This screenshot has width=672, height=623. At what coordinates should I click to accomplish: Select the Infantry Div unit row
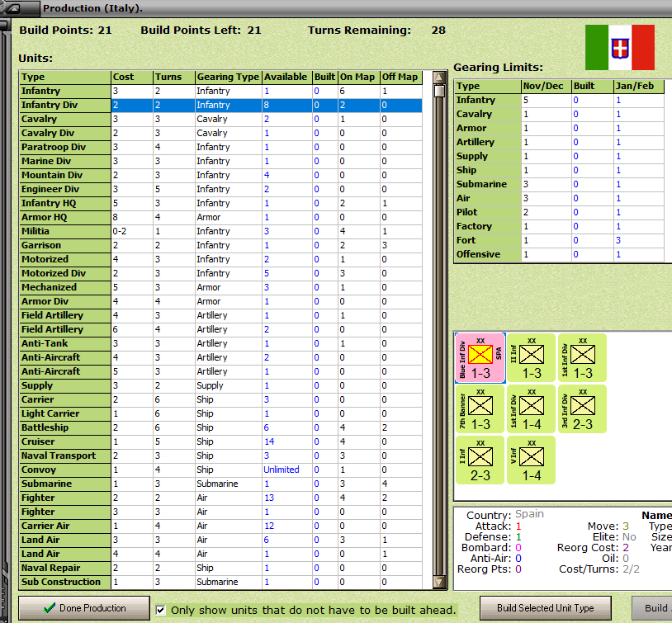pos(221,105)
